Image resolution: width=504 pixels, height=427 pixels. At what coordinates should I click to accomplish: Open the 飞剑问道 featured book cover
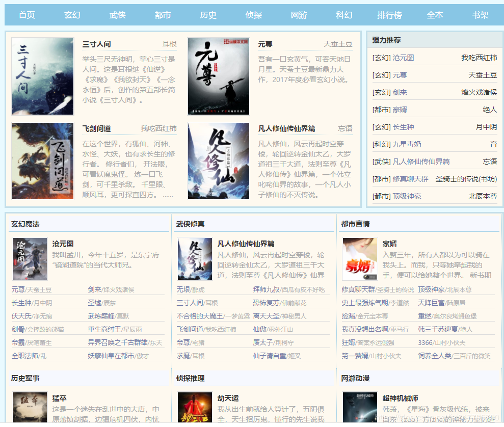[x=43, y=161]
